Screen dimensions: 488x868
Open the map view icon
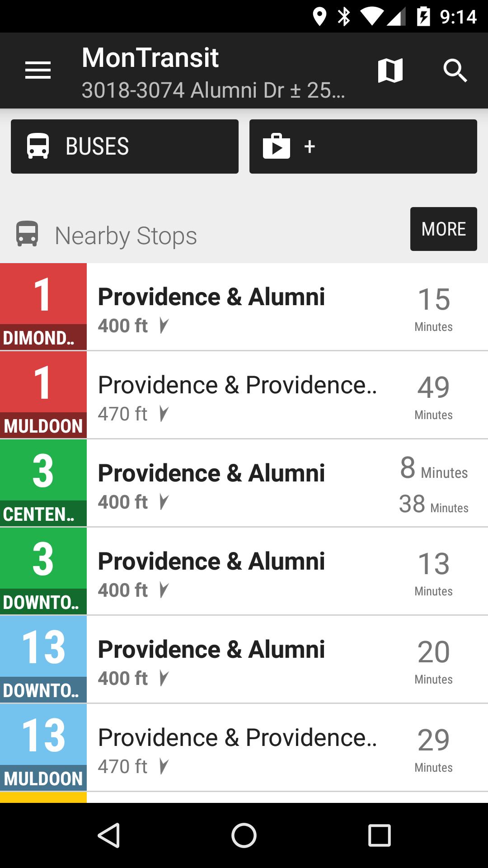pos(390,71)
